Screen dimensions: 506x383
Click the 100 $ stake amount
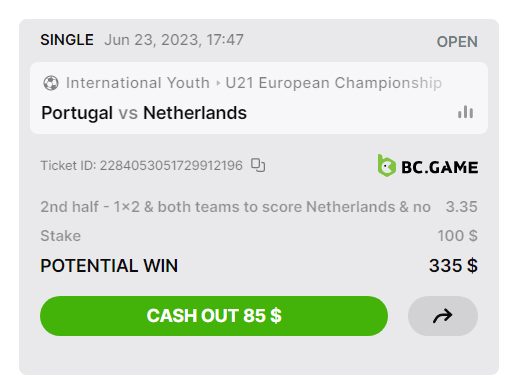457,236
